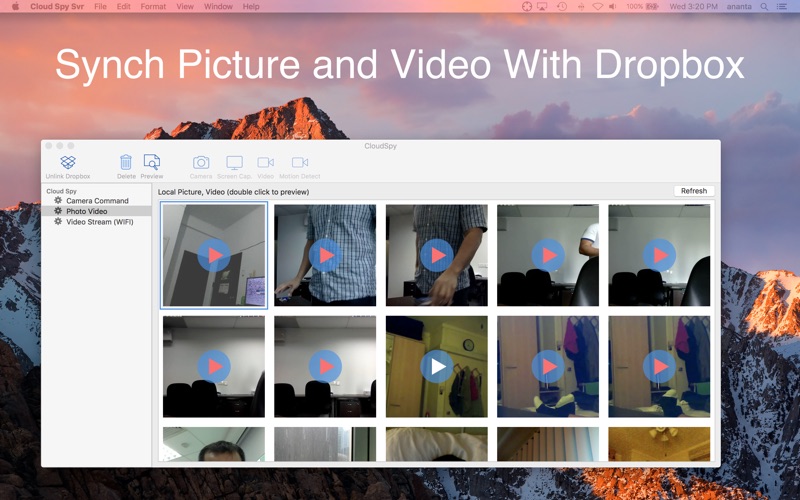This screenshot has height=500, width=800.
Task: Open the Edit menu
Action: (x=123, y=7)
